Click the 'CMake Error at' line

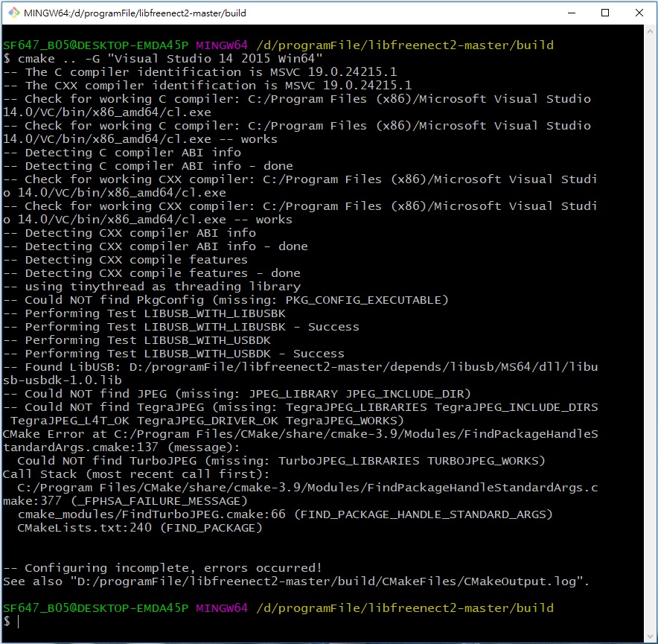[300, 441]
